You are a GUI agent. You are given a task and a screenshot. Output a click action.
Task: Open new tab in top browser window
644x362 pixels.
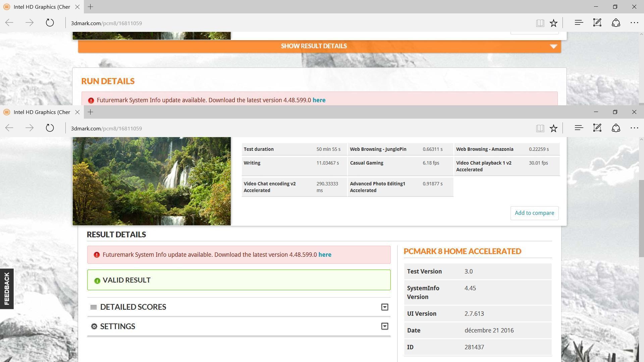90,7
